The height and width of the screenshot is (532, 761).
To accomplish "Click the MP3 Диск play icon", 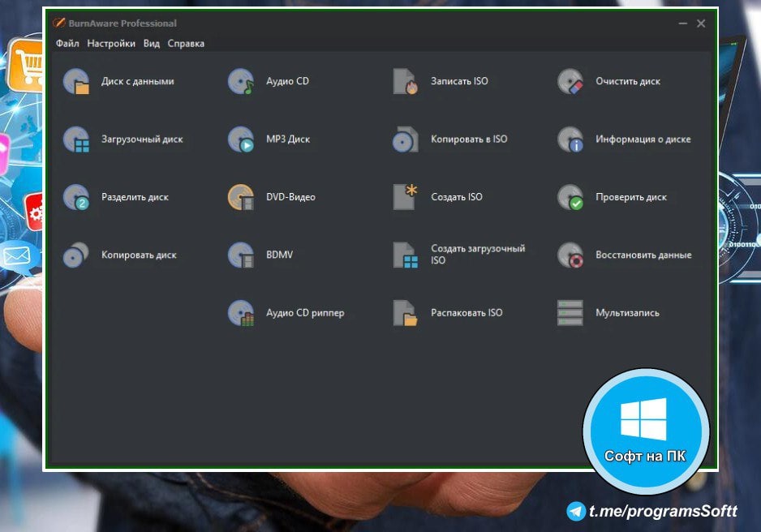I will (241, 139).
